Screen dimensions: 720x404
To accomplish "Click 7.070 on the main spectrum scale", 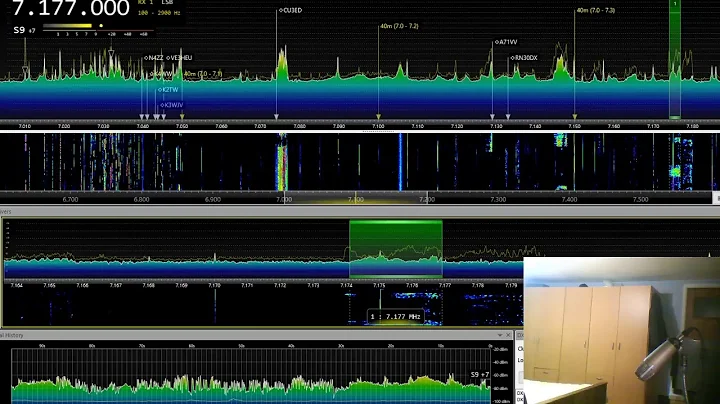I will pyautogui.click(x=260, y=126).
